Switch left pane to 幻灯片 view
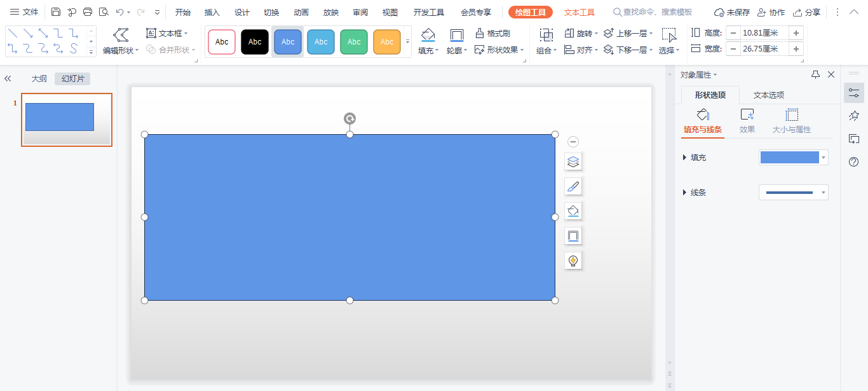This screenshot has width=868, height=391. [72, 79]
